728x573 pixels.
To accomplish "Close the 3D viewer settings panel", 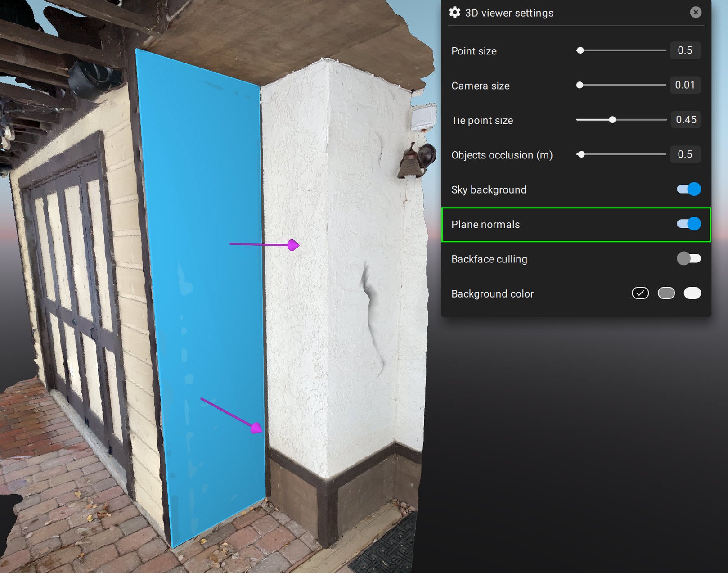I will pyautogui.click(x=696, y=12).
